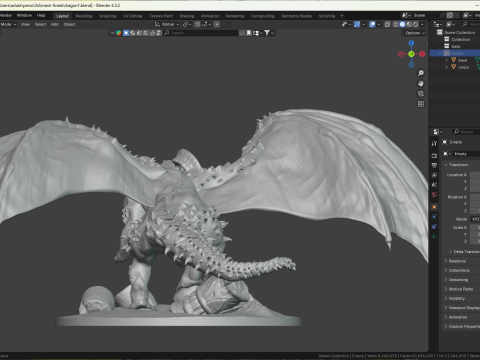The width and height of the screenshot is (480, 360).
Task: Click the pan view hand icon
Action: (x=421, y=83)
